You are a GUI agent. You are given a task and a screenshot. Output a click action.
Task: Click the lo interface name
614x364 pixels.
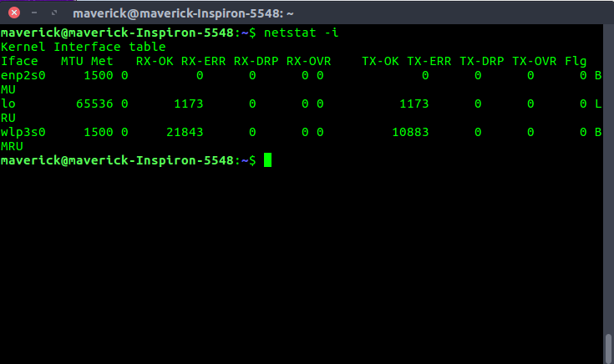pyautogui.click(x=8, y=104)
